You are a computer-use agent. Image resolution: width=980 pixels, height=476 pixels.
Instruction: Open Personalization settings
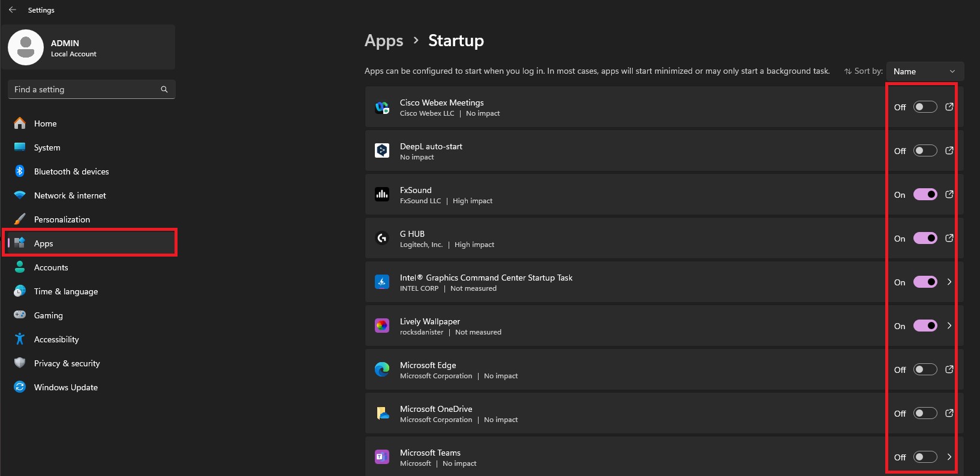tap(91, 219)
